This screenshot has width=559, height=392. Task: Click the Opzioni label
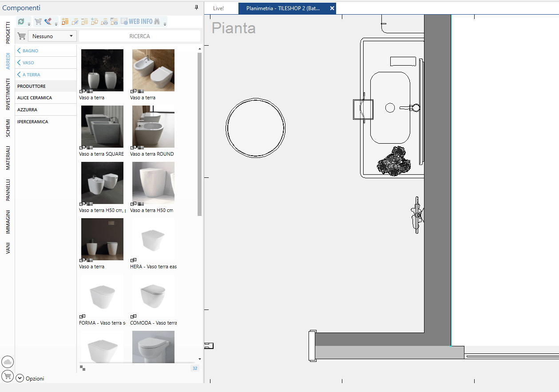tap(35, 379)
